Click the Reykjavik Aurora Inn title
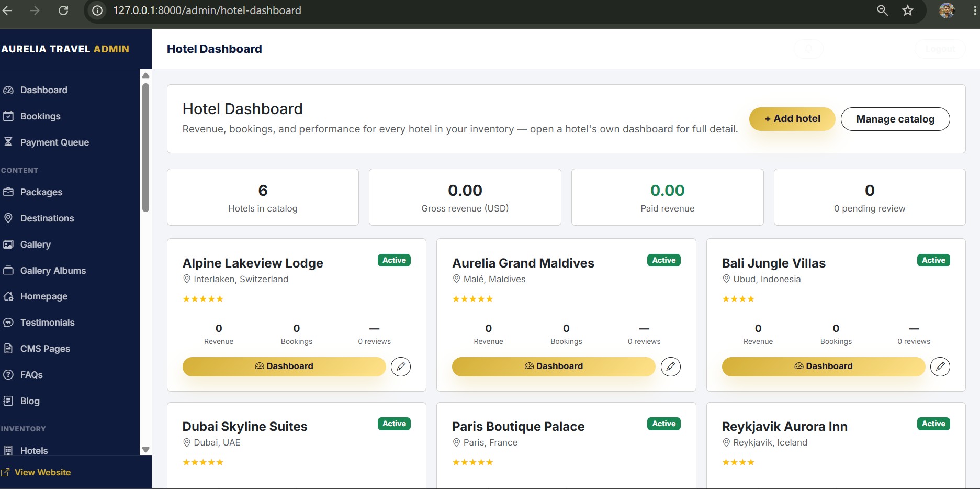This screenshot has width=980, height=489. pos(785,427)
